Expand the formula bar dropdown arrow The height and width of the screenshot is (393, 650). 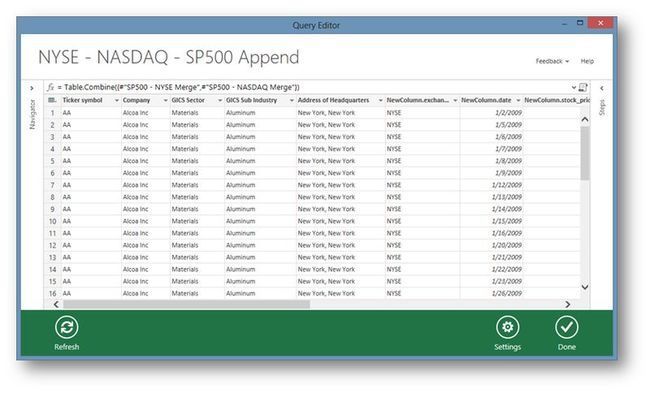click(x=574, y=87)
